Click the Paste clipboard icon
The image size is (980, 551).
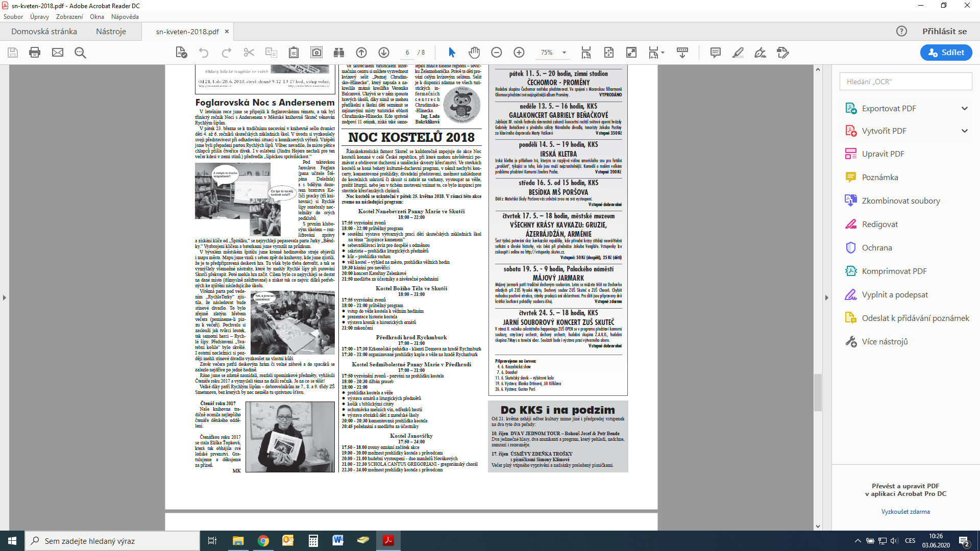[293, 53]
